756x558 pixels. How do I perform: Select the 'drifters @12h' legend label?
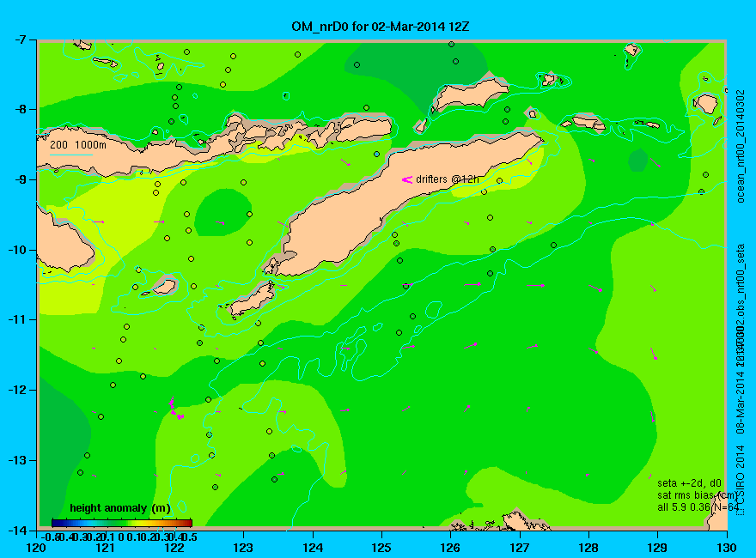click(447, 179)
